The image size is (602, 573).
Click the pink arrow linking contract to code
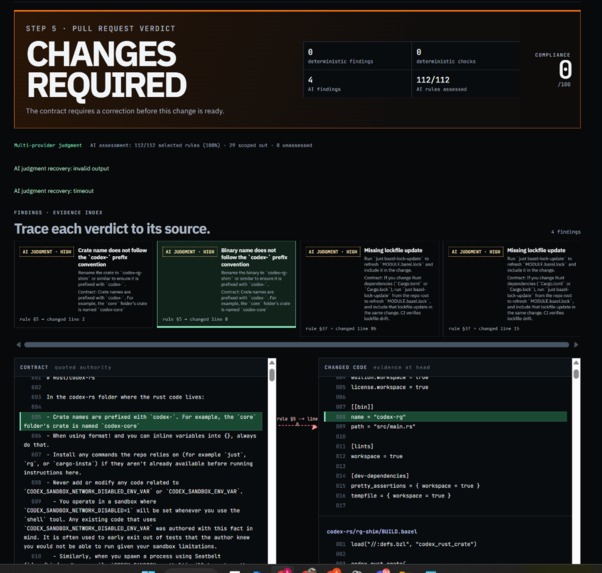pos(298,426)
